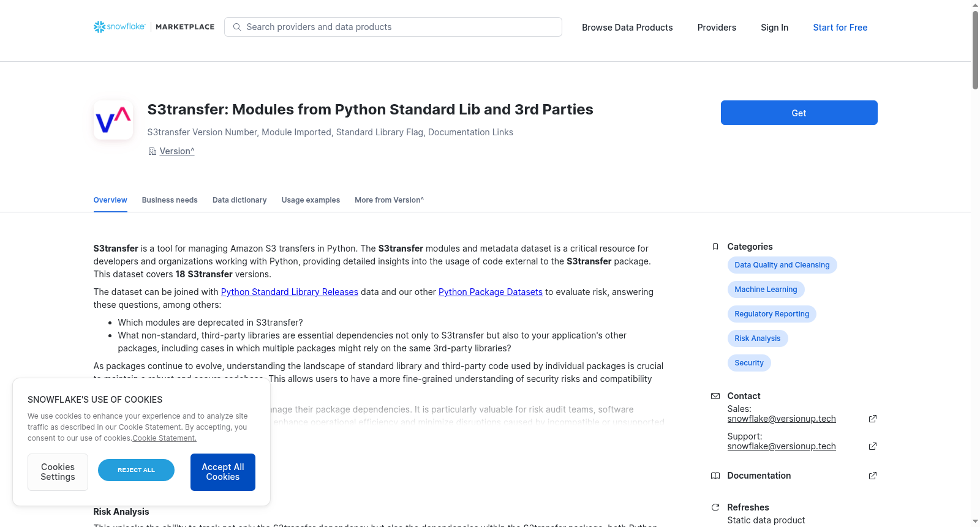Follow the Python Package Datasets link
The image size is (980, 527).
click(491, 292)
